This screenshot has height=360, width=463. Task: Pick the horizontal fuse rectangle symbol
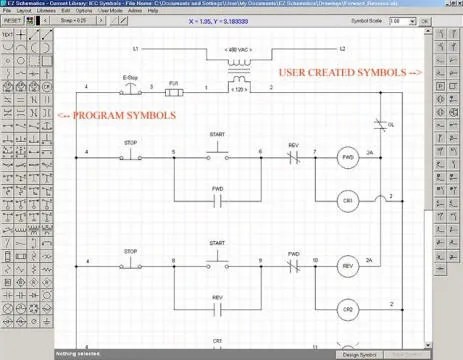[x=21, y=256]
